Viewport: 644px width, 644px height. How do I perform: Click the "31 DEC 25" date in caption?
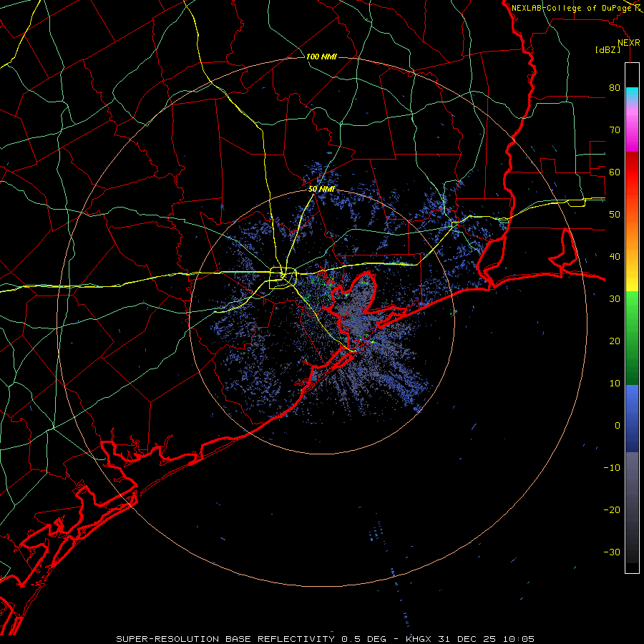click(466, 639)
